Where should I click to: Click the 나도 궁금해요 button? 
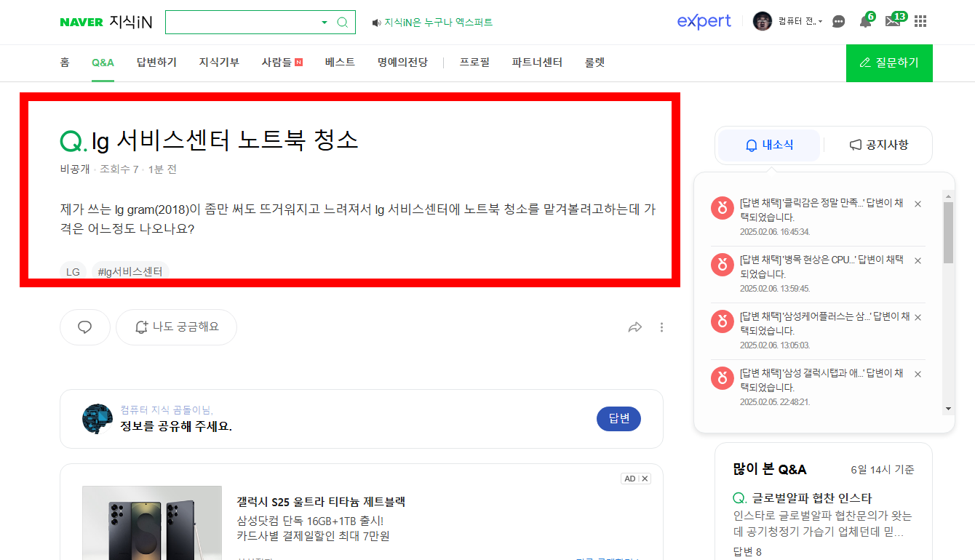(x=176, y=327)
